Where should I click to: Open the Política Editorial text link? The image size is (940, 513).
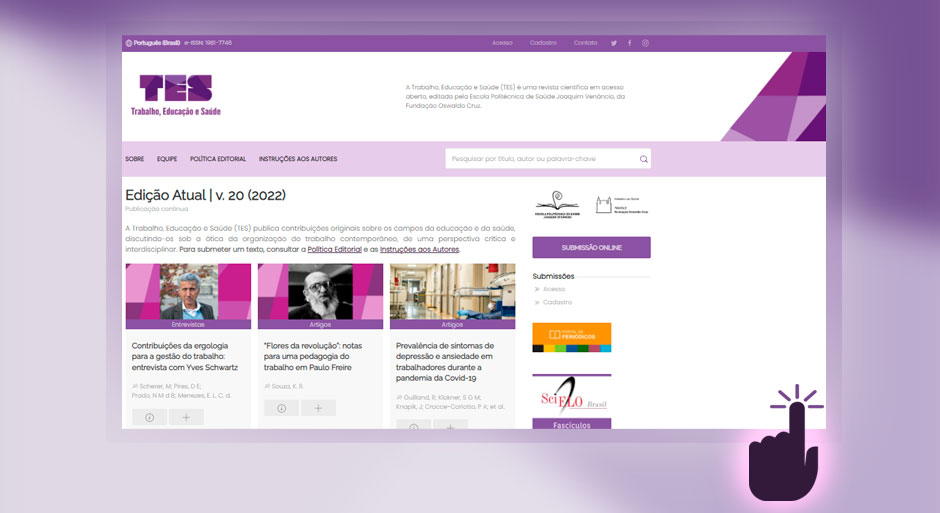[335, 249]
